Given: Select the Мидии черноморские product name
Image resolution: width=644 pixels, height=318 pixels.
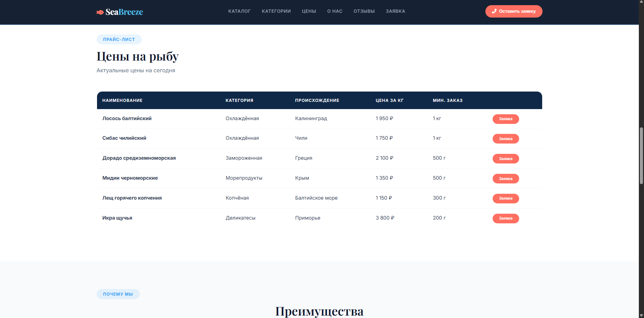Looking at the screenshot, I should point(130,178).
